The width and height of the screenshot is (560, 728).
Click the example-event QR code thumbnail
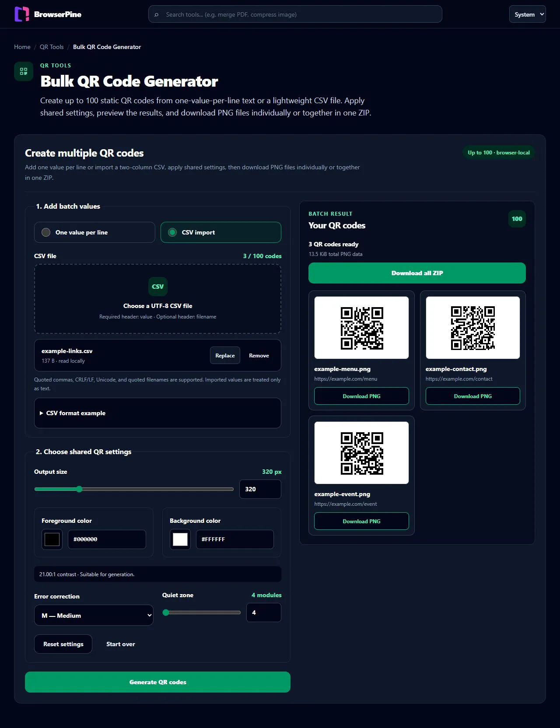(x=362, y=453)
